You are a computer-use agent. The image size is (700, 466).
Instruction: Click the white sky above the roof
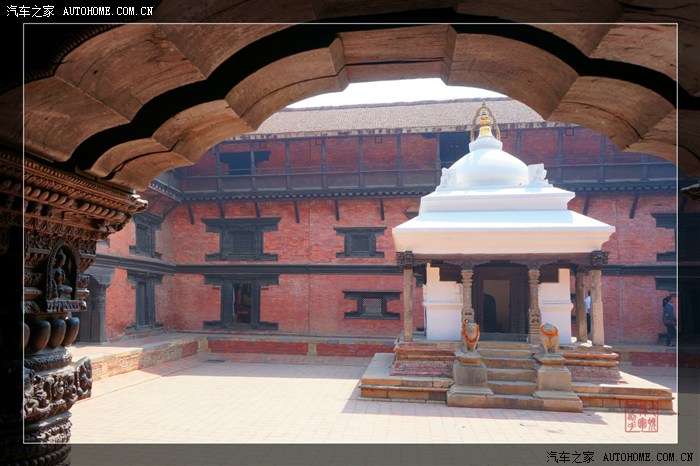390,92
